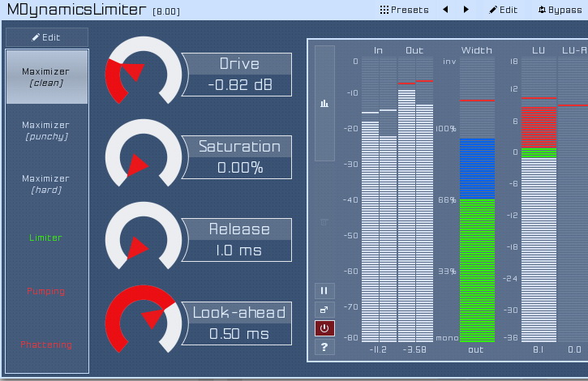
Task: Go to previous preset arrow
Action: [x=445, y=10]
